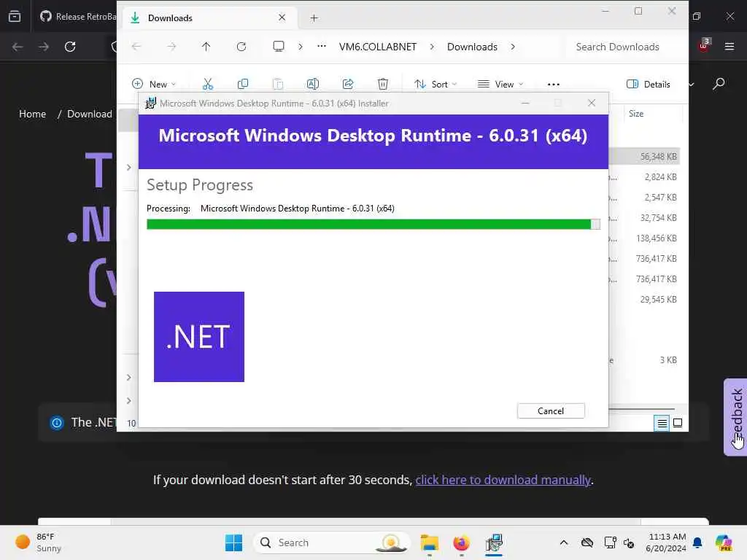
Task: Add a new Explorer tab
Action: 314,18
